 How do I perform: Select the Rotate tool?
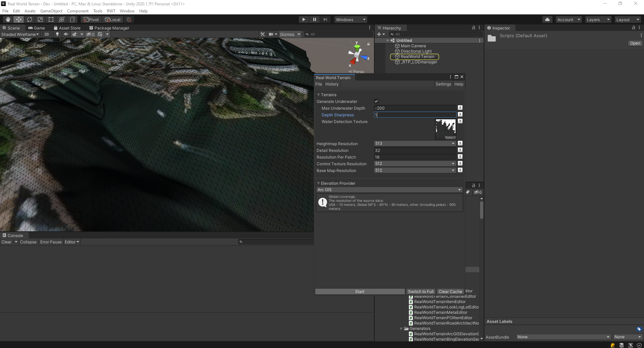point(30,19)
